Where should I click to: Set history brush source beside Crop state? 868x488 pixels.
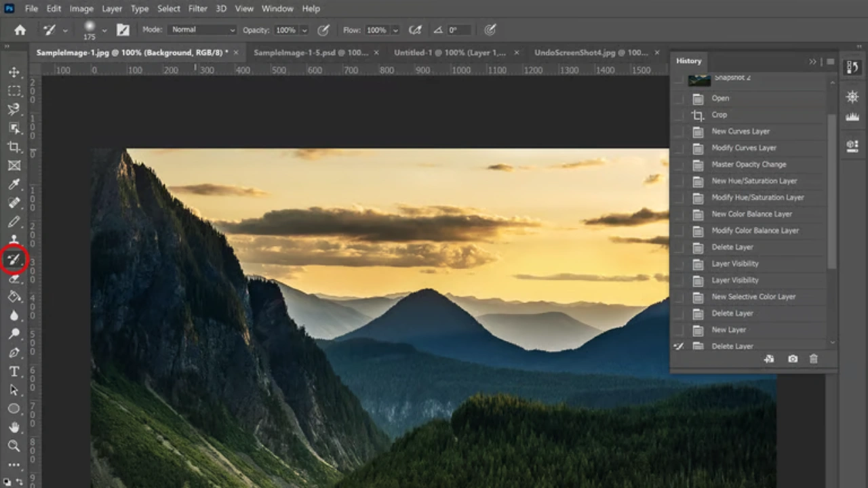click(679, 115)
